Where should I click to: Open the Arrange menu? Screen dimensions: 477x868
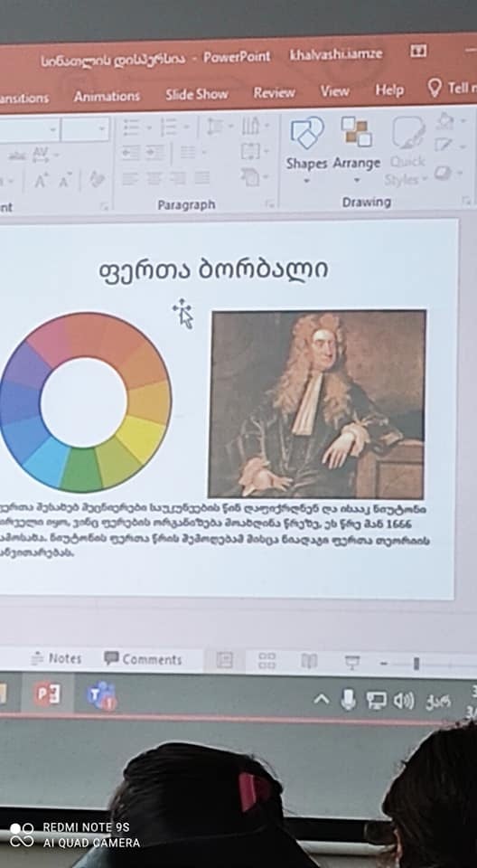click(357, 149)
